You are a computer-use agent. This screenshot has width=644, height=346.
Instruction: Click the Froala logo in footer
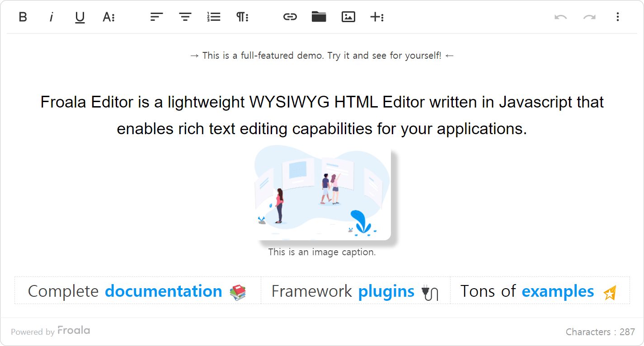point(74,331)
